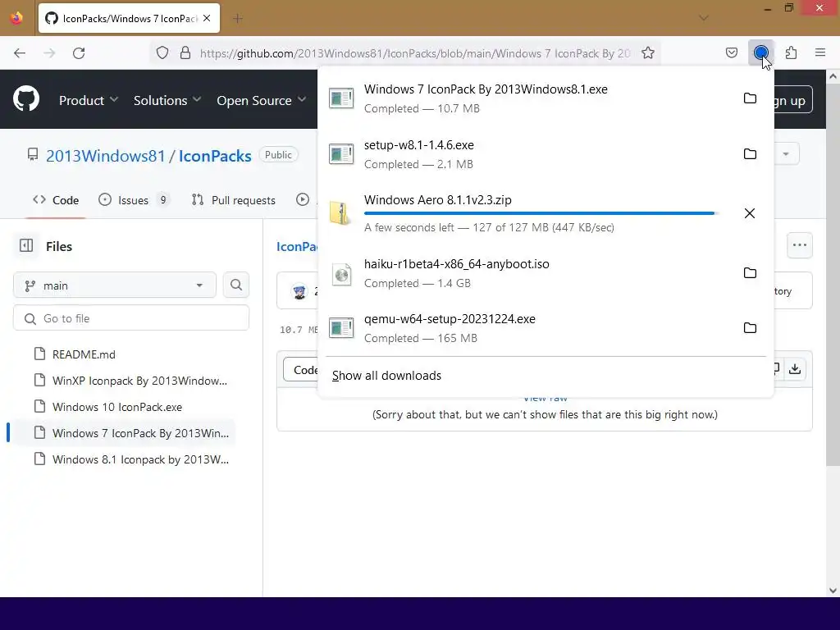Expand the Solutions menu
The height and width of the screenshot is (630, 840).
167,100
